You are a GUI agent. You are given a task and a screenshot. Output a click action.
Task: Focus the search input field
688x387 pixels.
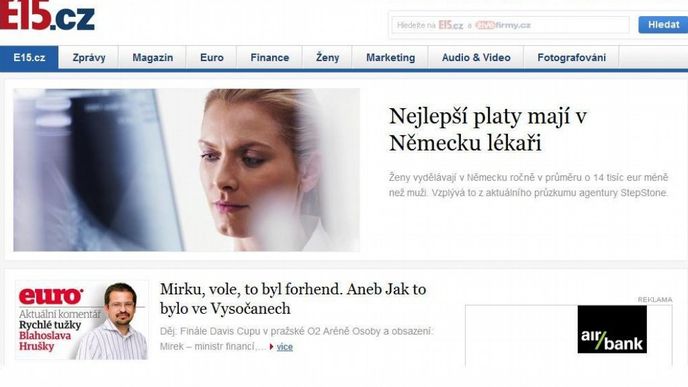click(x=510, y=25)
